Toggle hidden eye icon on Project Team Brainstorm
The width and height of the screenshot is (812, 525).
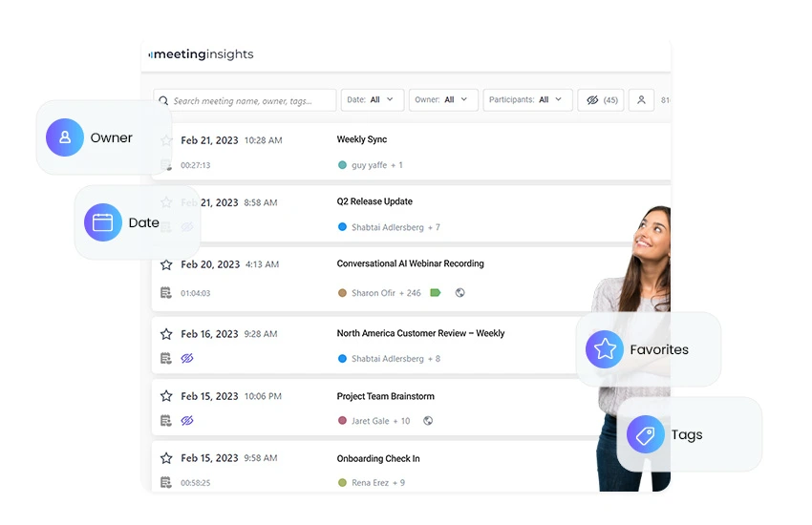pos(187,421)
